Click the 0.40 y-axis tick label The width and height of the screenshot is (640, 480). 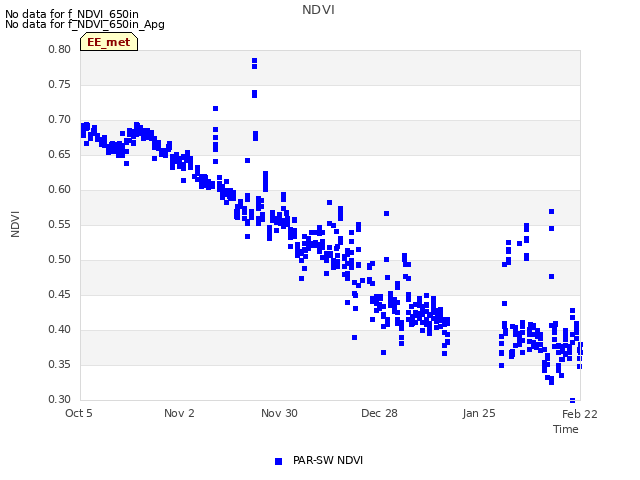(x=60, y=329)
